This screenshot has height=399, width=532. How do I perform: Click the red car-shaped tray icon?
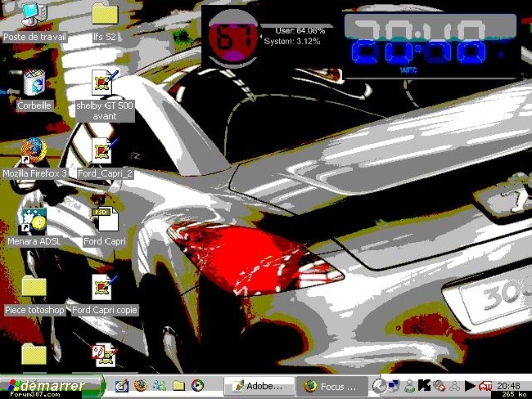point(485,386)
